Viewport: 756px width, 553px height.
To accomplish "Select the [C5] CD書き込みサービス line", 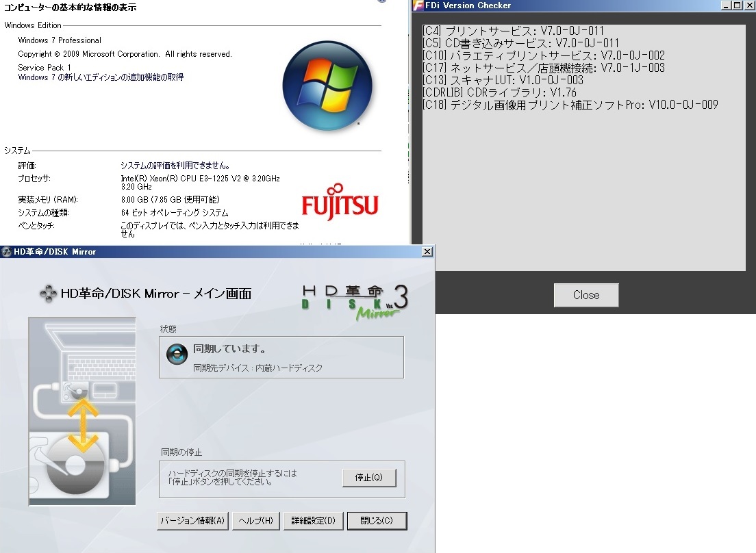I will 520,43.
